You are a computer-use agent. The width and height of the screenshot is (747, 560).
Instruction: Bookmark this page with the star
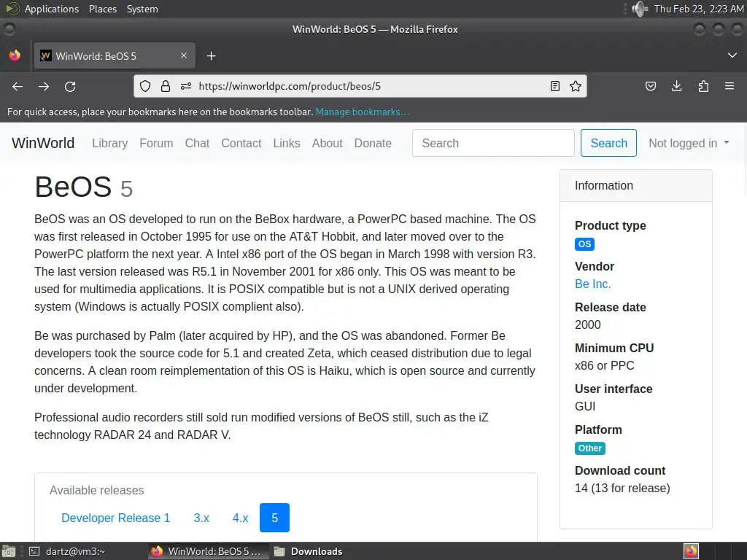pos(576,86)
